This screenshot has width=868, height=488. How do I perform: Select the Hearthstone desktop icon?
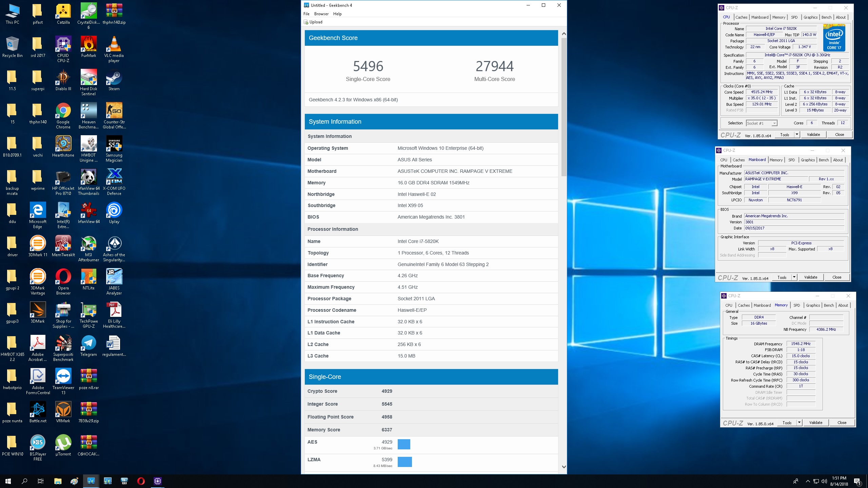tap(63, 147)
